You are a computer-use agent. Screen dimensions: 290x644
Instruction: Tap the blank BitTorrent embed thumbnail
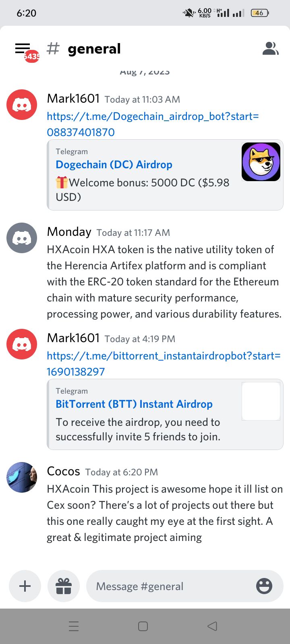(261, 401)
